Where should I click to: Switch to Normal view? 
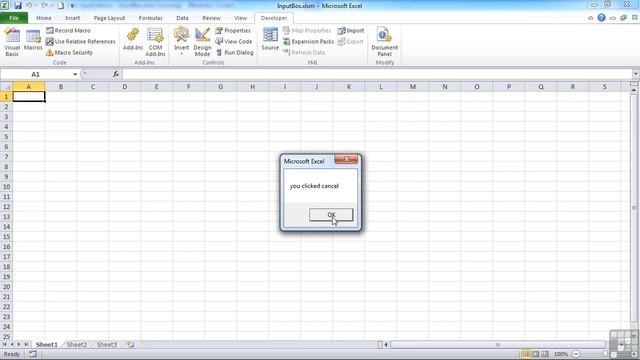tap(527, 354)
